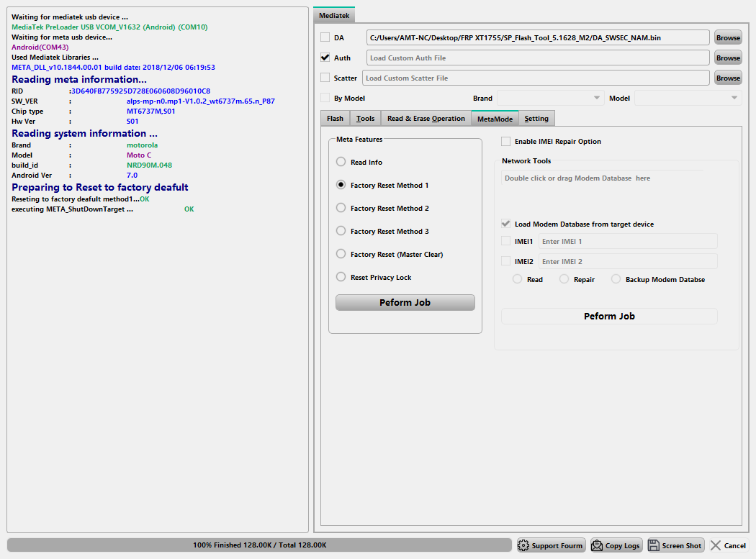
Task: Select the MetaMode tab
Action: pos(495,119)
